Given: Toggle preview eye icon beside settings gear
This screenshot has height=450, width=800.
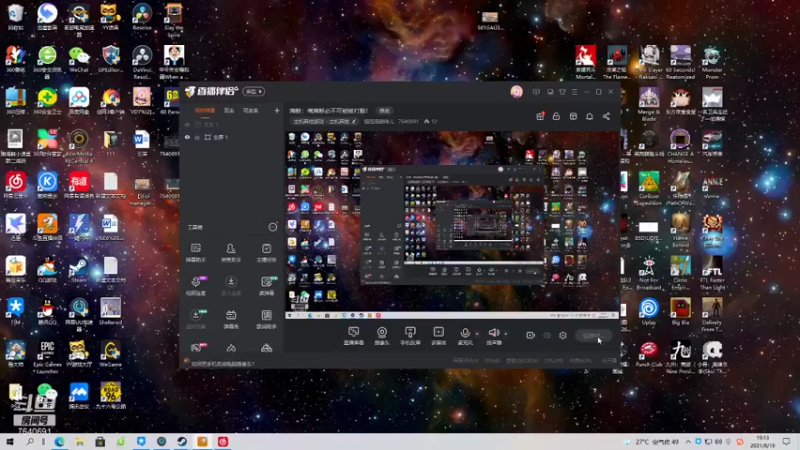Looking at the screenshot, I should tap(547, 335).
